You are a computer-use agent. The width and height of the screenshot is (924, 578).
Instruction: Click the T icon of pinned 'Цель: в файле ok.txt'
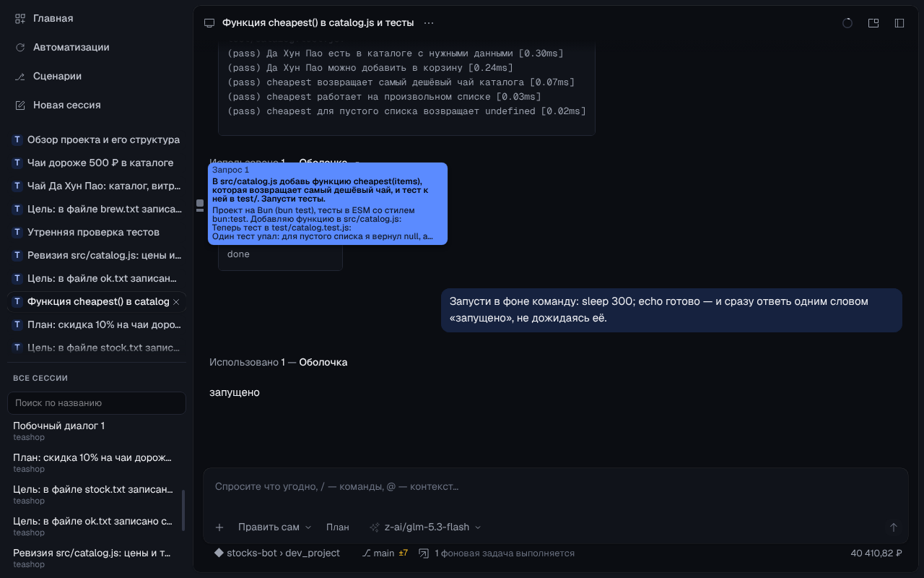pos(17,278)
